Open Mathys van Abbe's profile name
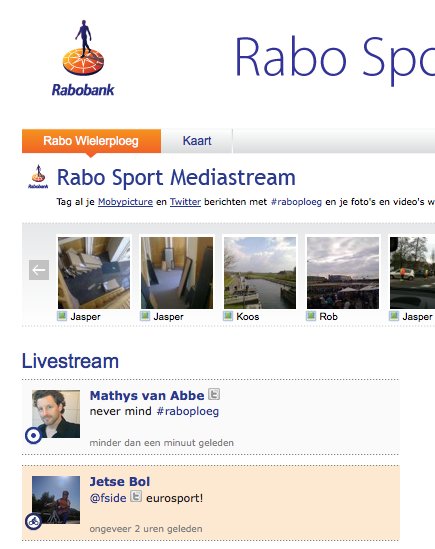This screenshot has height=549, width=435. 147,396
